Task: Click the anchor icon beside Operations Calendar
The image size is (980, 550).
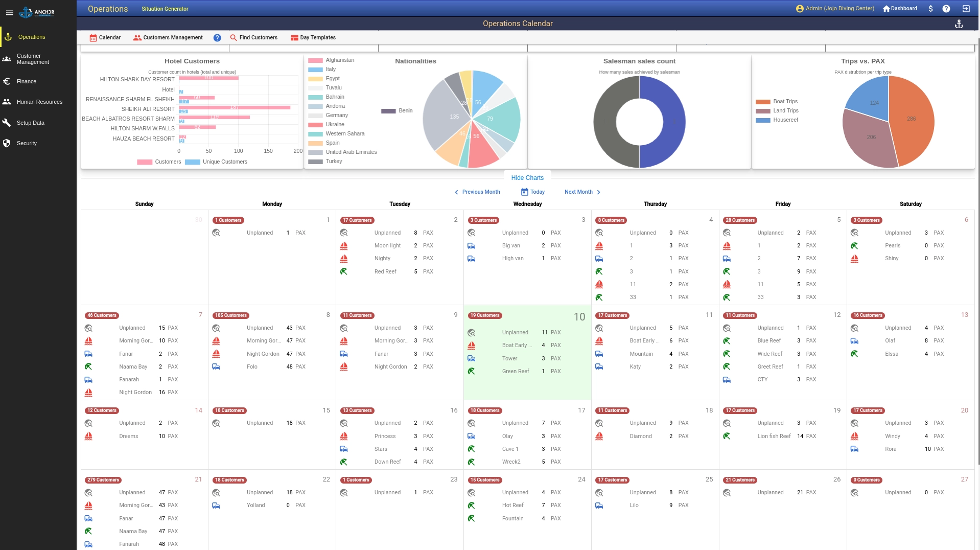Action: coord(959,24)
